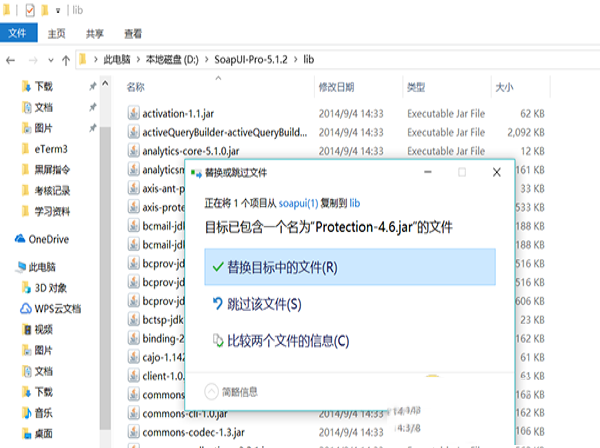
Task: Choose 比较两个文件的信息(C) option
Action: 281,340
